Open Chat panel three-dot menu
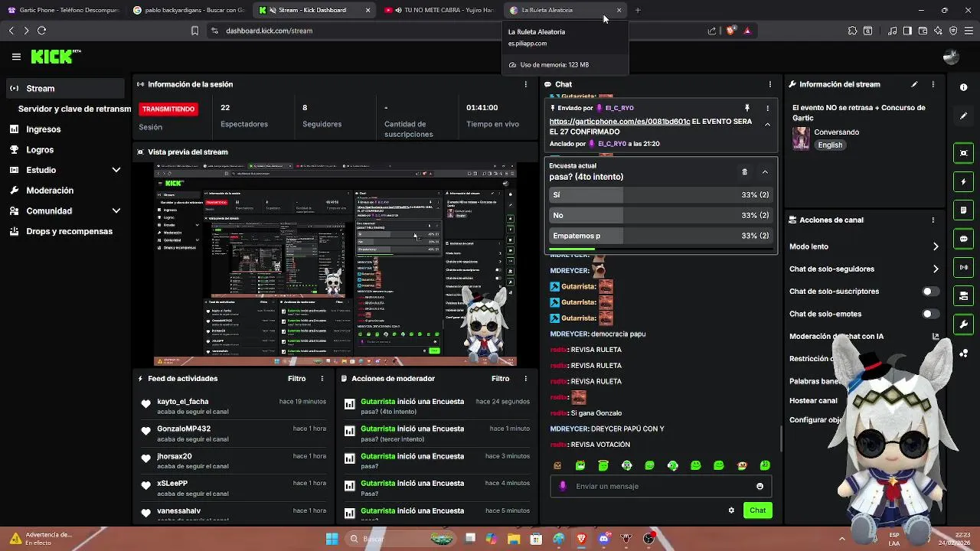Screen dimensions: 980x551 (x=770, y=84)
